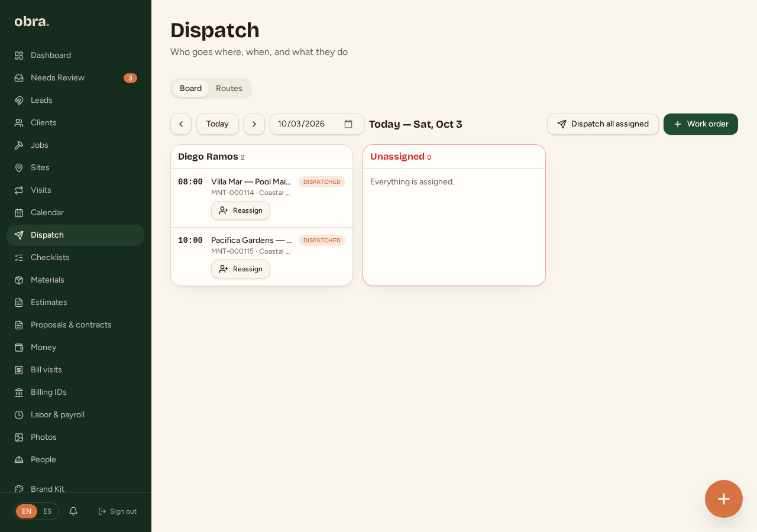Image resolution: width=757 pixels, height=532 pixels.
Task: Click the Villa Mar — Pool Mai... visit title
Action: tap(251, 182)
